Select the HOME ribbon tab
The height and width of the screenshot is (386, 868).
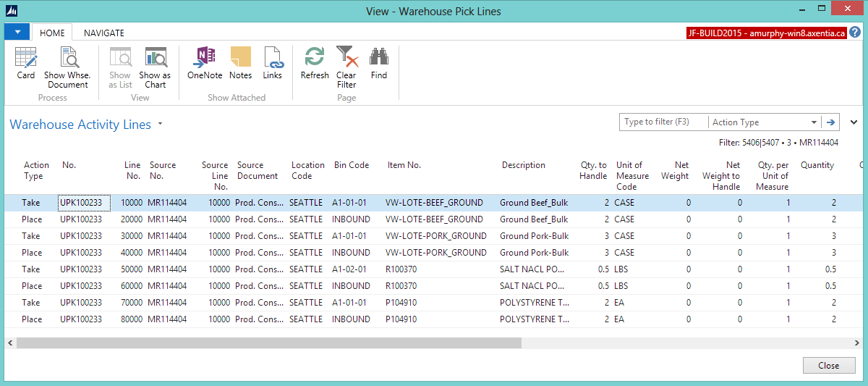[52, 33]
